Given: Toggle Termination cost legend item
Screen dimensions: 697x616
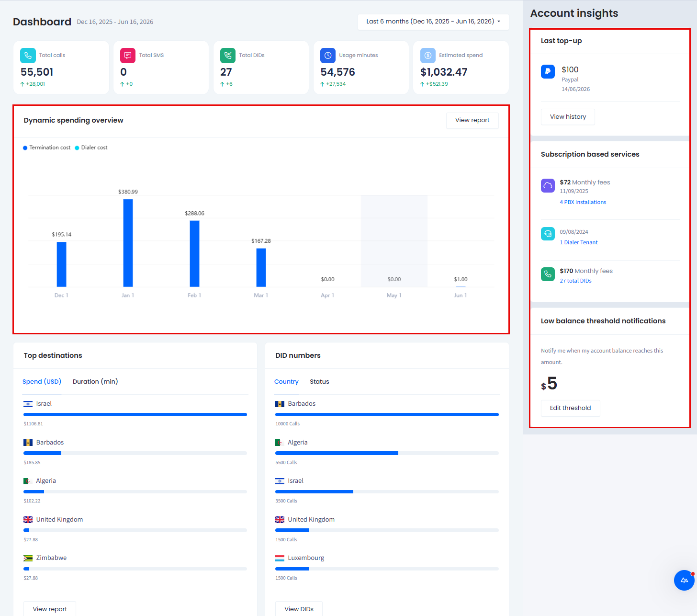Looking at the screenshot, I should (x=46, y=148).
